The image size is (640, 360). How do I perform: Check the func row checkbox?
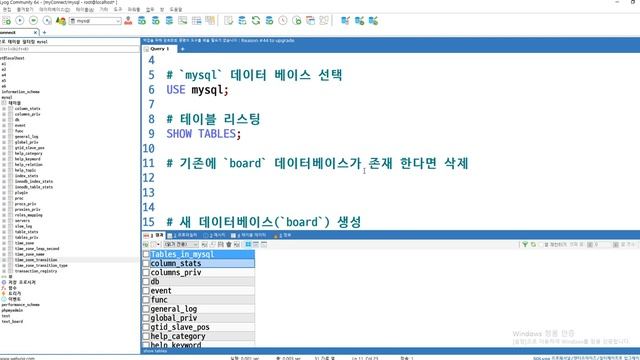146,300
